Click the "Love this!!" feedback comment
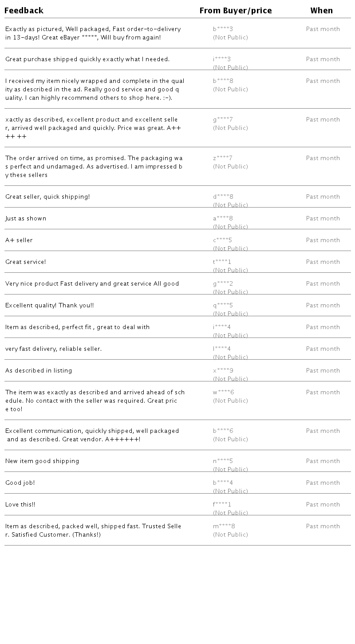This screenshot has width=355, height=644. pyautogui.click(x=20, y=505)
